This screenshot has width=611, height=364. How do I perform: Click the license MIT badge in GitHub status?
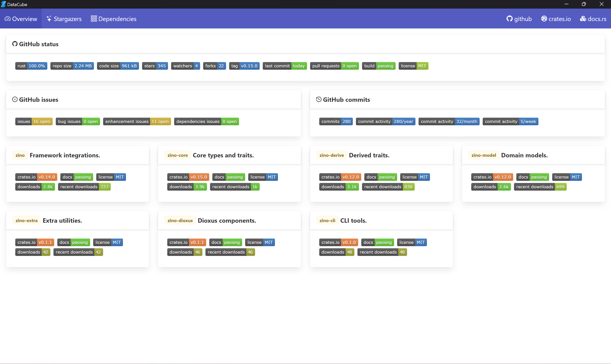pos(413,66)
